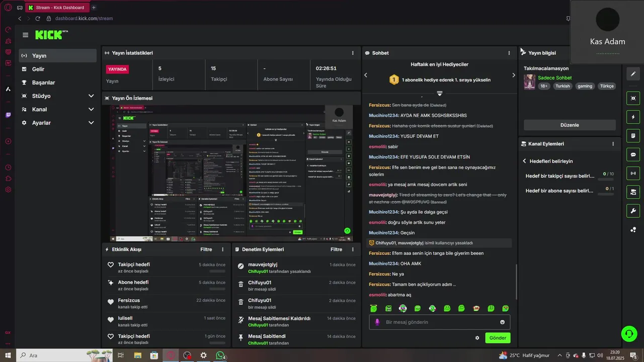Go to previous gift leaderboard slide
Image resolution: width=644 pixels, height=362 pixels.
pos(366,75)
